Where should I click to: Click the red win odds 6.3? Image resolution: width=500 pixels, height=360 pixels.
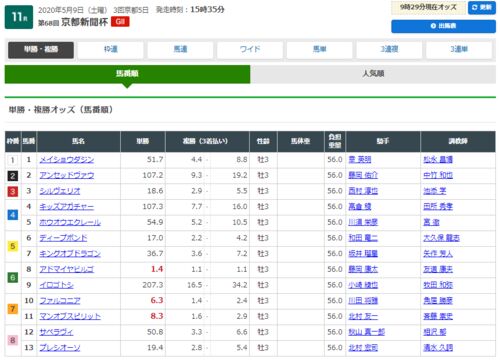click(x=157, y=301)
